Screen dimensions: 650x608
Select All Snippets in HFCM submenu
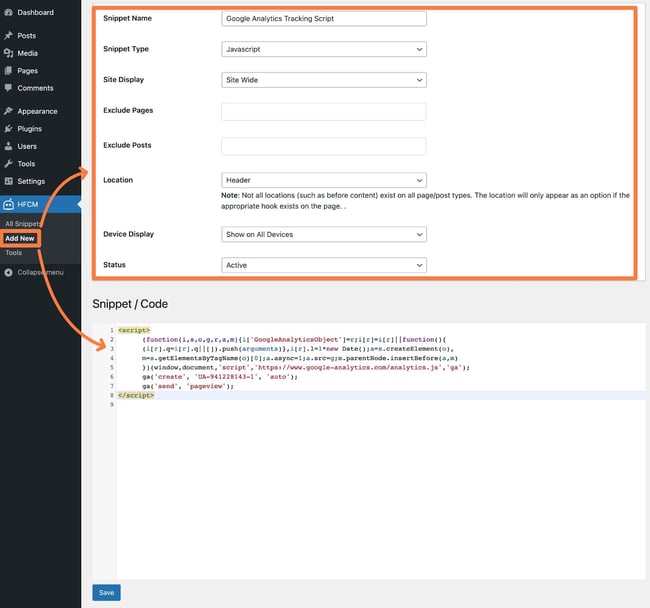23,224
